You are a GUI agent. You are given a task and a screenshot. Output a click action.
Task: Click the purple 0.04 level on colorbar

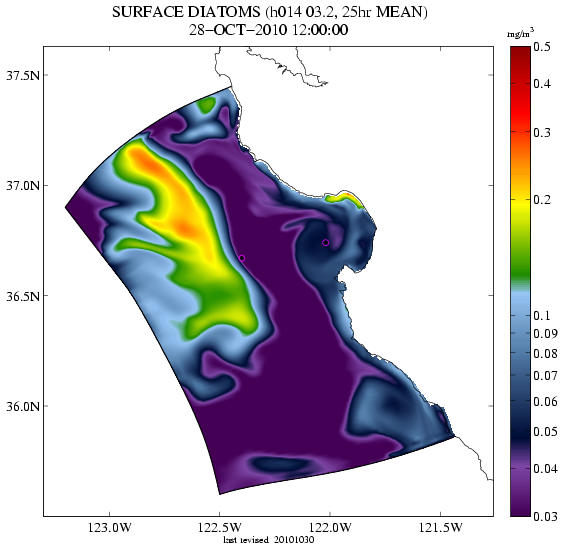520,468
